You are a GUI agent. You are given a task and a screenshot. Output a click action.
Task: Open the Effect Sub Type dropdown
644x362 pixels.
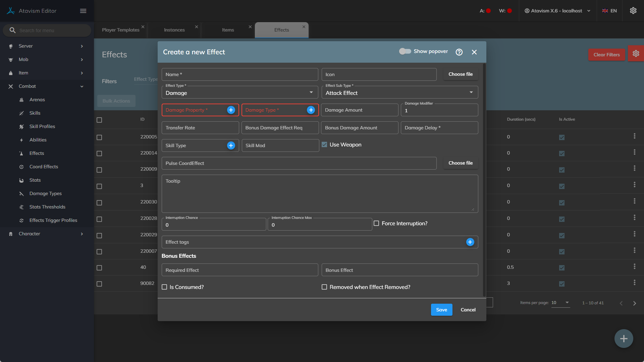pyautogui.click(x=399, y=93)
